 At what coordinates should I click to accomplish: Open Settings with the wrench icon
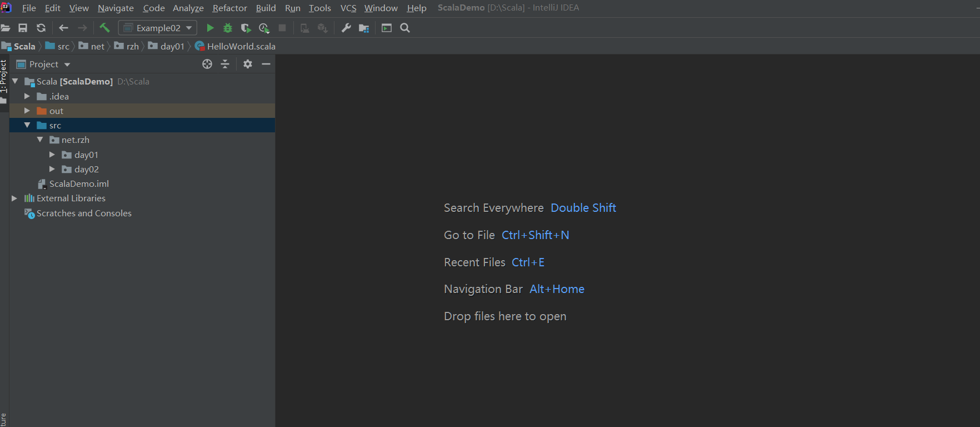346,28
